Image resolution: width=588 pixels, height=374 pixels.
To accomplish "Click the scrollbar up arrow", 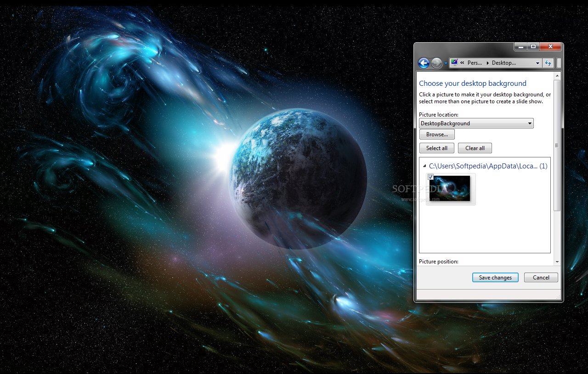I will [x=557, y=76].
